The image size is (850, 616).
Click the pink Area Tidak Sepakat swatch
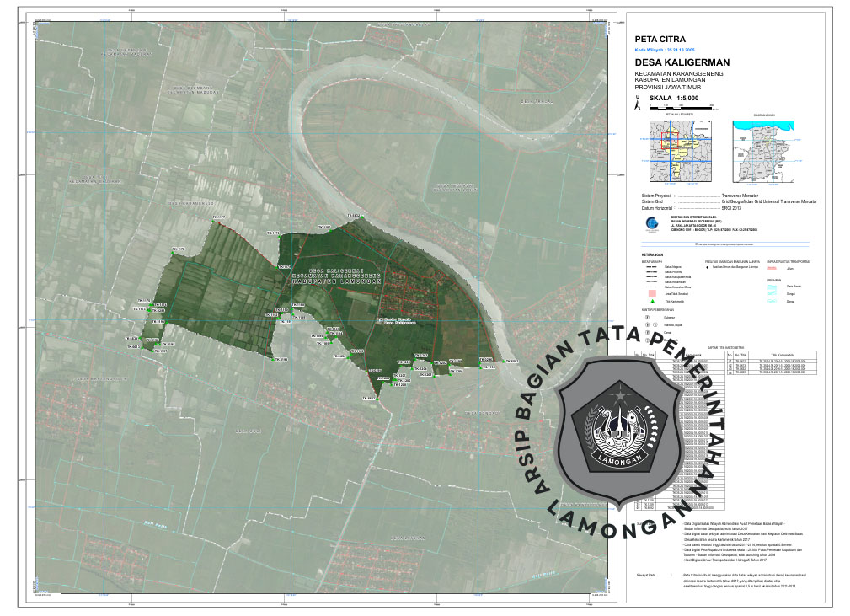point(651,292)
